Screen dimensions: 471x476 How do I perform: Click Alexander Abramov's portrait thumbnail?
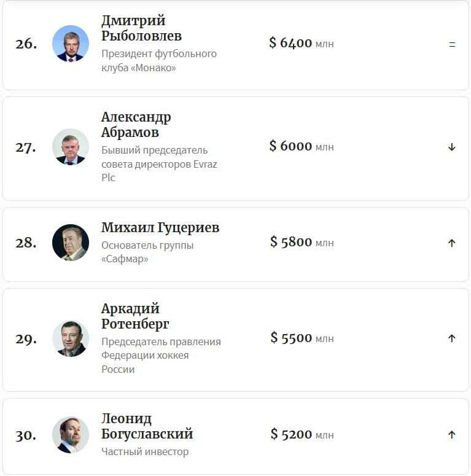pyautogui.click(x=71, y=147)
